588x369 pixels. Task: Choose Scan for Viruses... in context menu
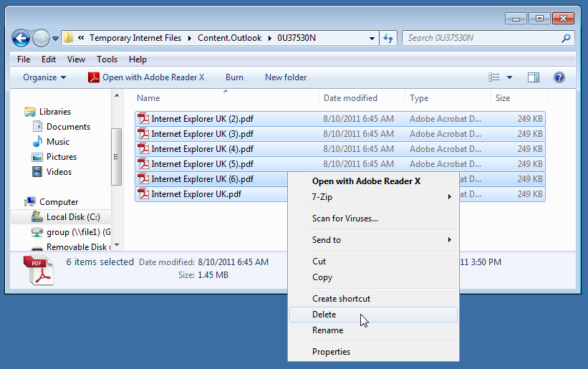click(x=374, y=219)
